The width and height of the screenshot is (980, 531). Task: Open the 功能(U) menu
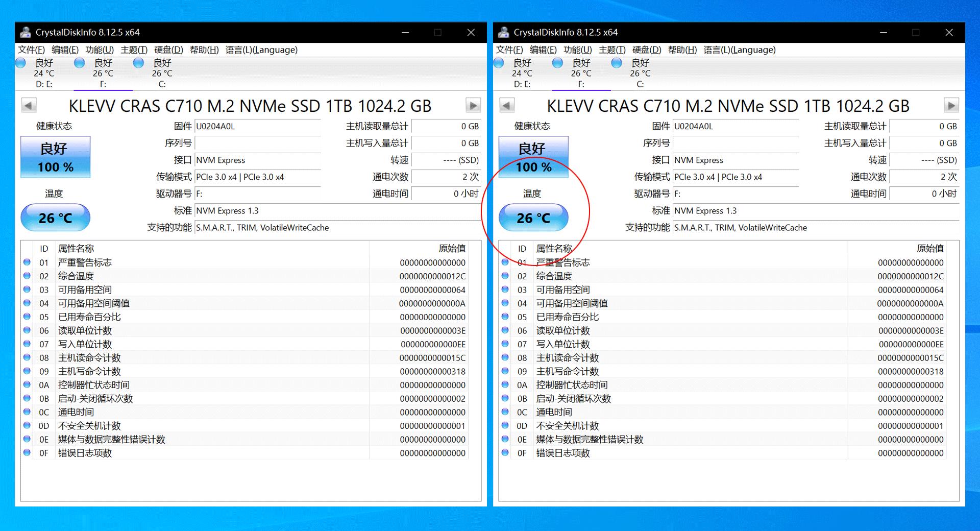pos(100,50)
